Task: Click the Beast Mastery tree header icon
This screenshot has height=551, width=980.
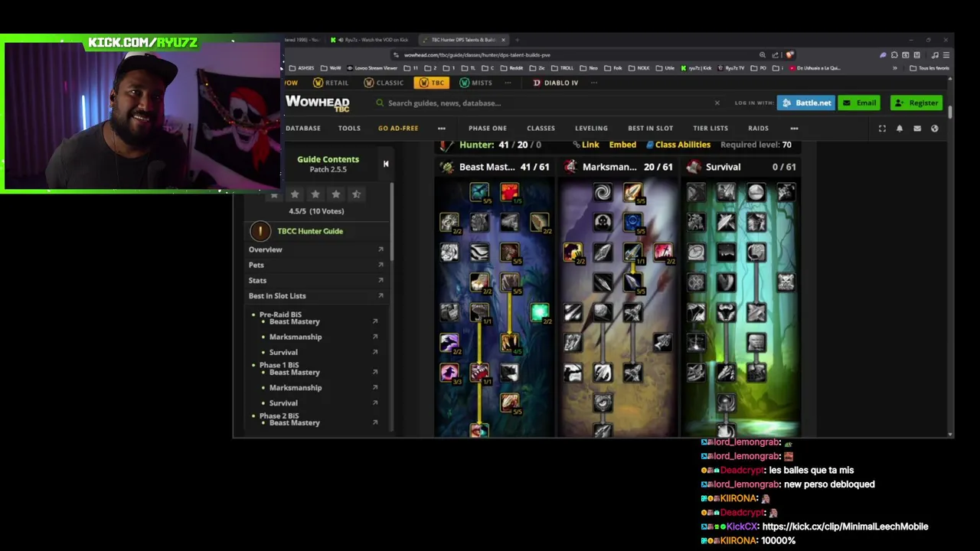Action: coord(447,167)
